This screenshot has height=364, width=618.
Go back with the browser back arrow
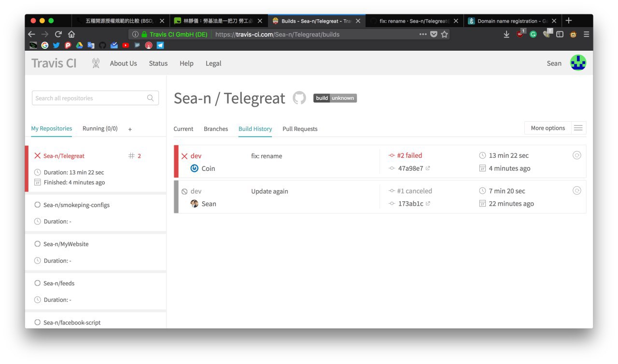click(x=32, y=34)
